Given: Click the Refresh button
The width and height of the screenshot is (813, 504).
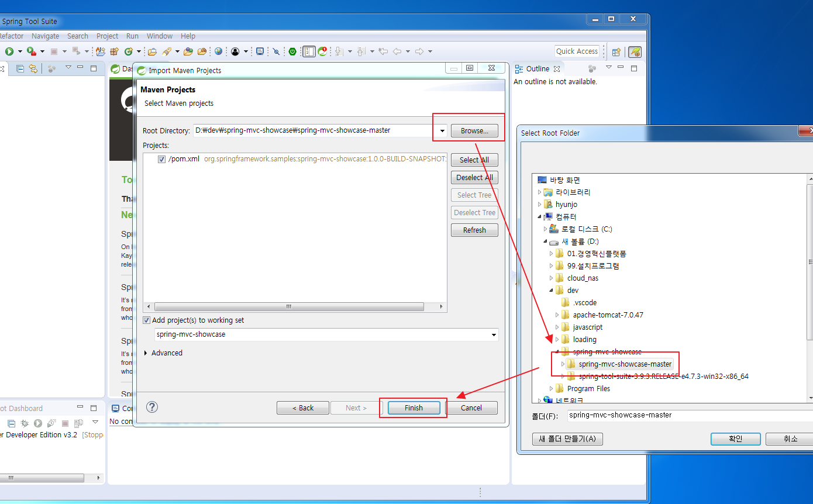Looking at the screenshot, I should (474, 230).
